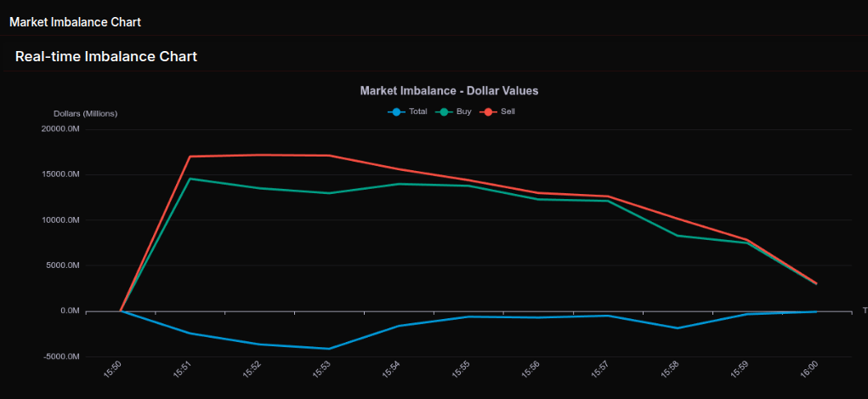868x399 pixels.
Task: Click the 15:50 time axis label
Action: coord(112,370)
